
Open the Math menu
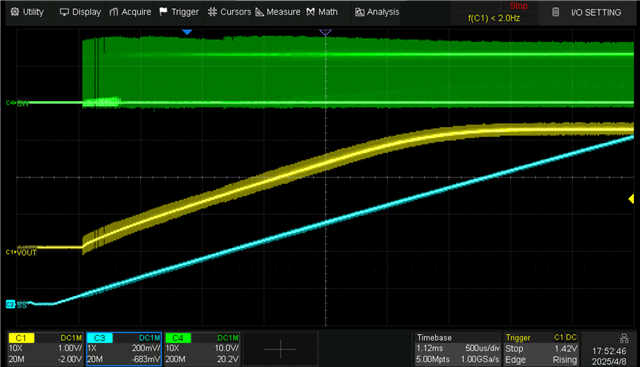pyautogui.click(x=322, y=12)
